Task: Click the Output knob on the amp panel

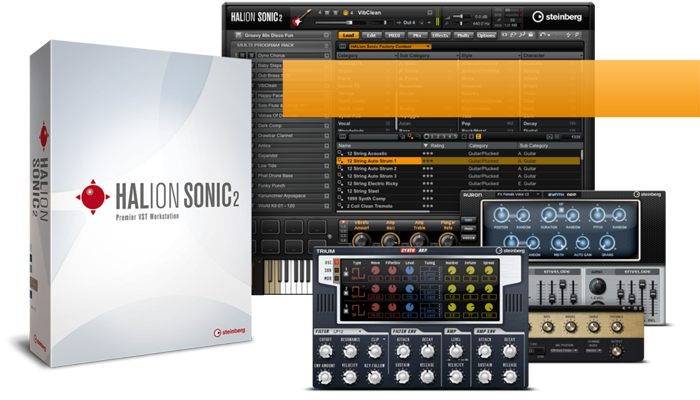Action: [617, 352]
